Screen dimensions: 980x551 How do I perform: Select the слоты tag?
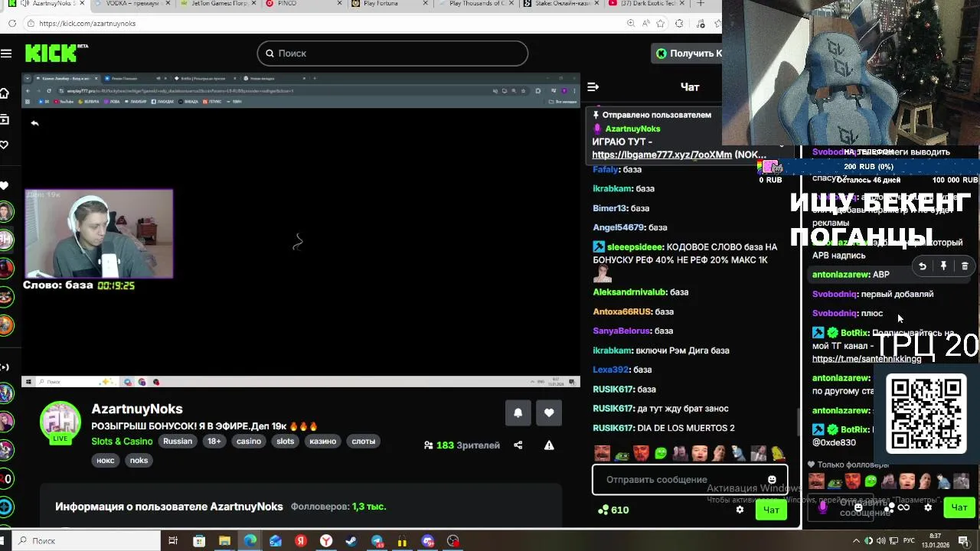pyautogui.click(x=363, y=442)
